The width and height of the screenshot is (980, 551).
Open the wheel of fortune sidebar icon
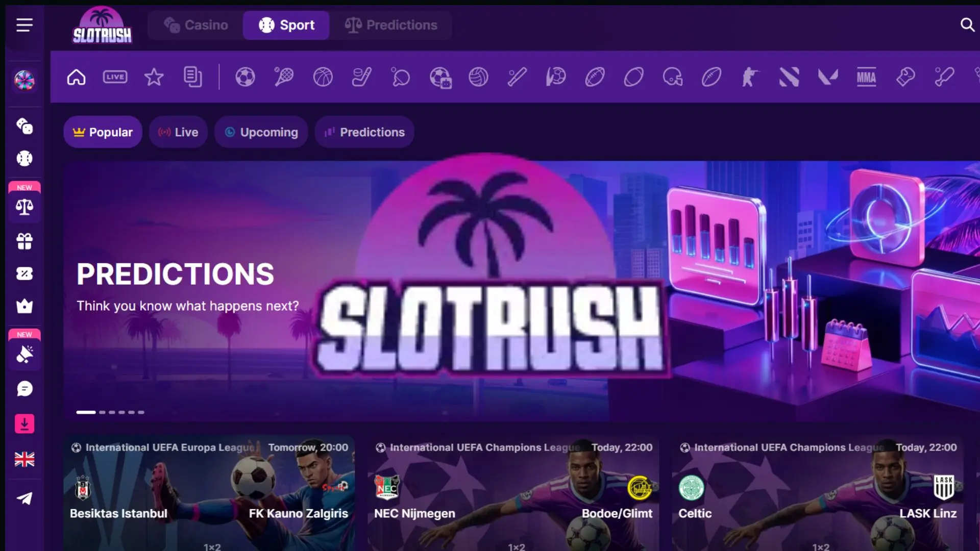point(24,80)
